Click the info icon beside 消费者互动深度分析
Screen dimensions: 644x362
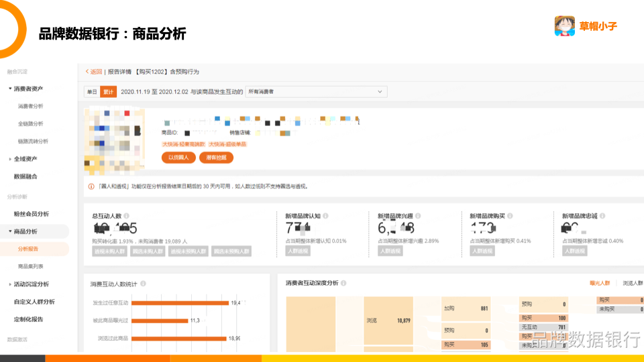click(343, 283)
